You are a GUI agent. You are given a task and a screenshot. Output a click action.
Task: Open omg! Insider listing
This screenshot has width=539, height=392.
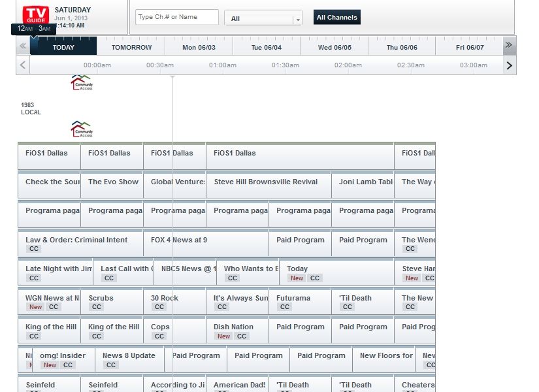click(63, 359)
